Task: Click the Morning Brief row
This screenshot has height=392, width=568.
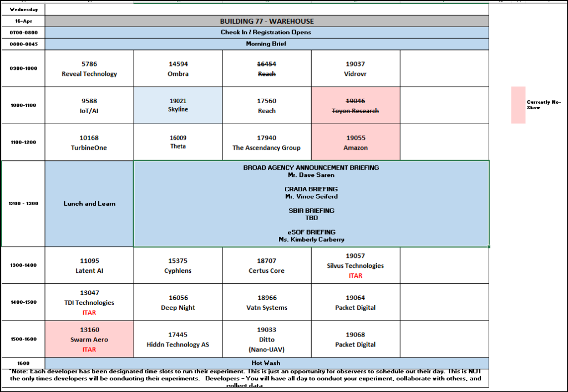Action: tap(267, 44)
